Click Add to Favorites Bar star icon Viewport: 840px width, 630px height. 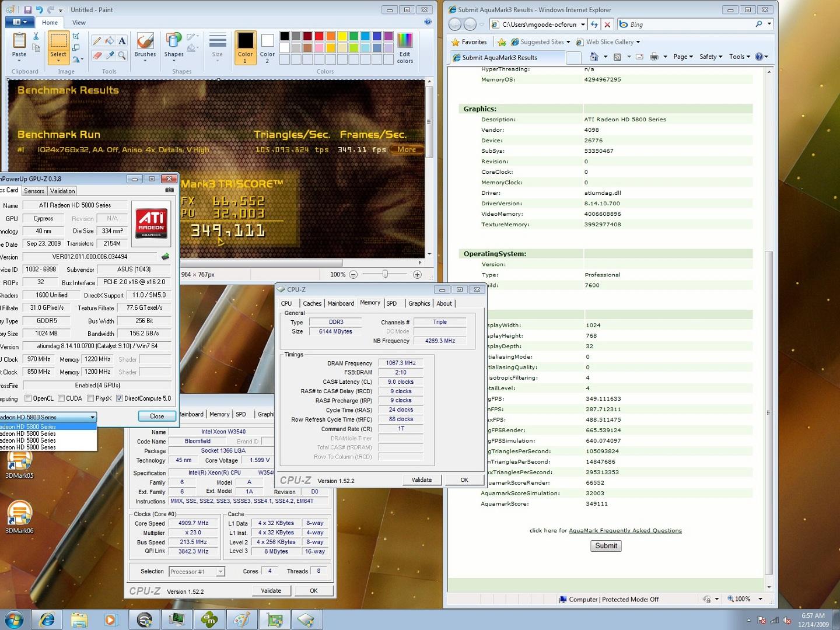point(502,42)
